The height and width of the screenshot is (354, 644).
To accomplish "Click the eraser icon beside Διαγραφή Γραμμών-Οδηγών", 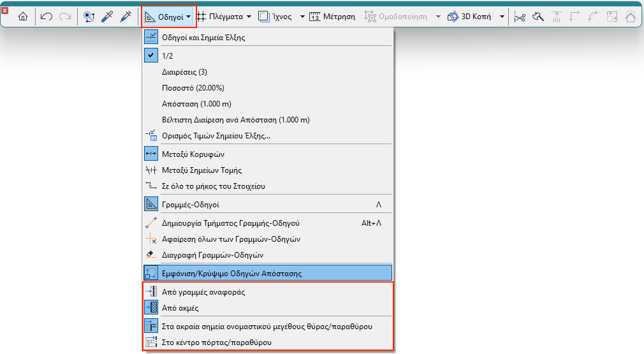I will pyautogui.click(x=150, y=255).
